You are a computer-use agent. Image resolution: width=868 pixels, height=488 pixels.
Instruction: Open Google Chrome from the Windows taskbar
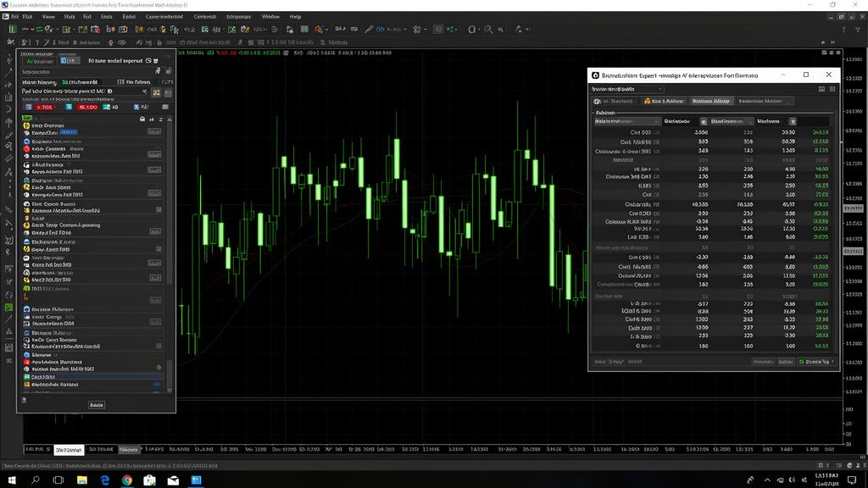pos(127,480)
